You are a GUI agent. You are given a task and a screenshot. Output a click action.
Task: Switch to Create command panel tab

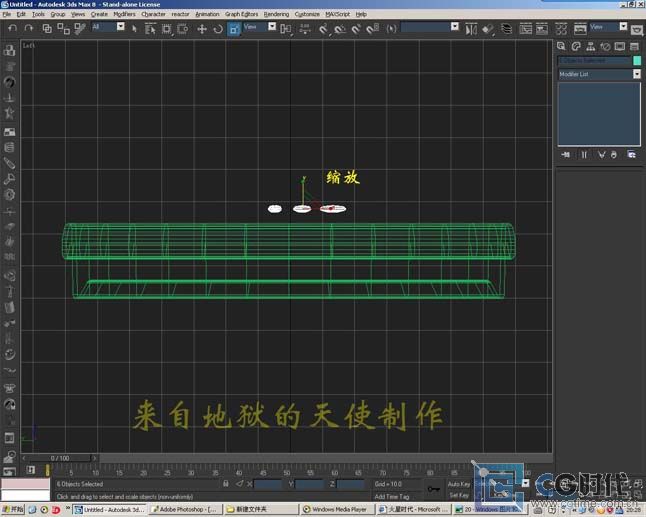pyautogui.click(x=561, y=47)
